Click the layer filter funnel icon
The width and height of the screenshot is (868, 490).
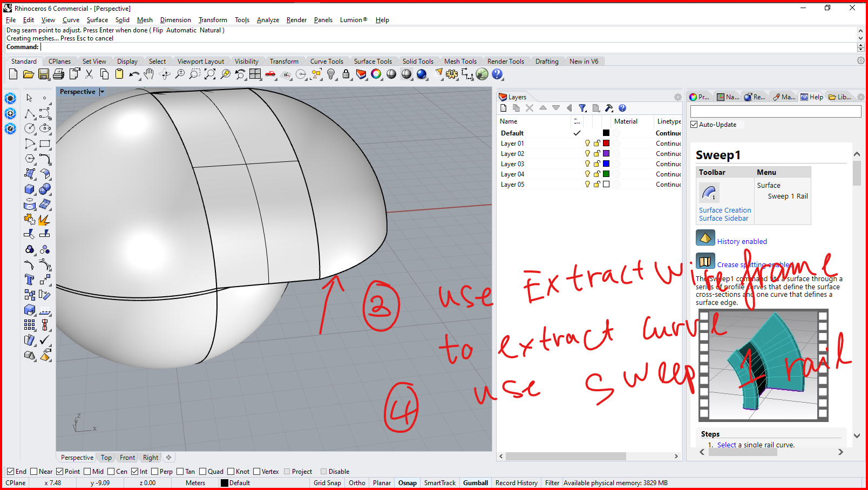point(582,108)
